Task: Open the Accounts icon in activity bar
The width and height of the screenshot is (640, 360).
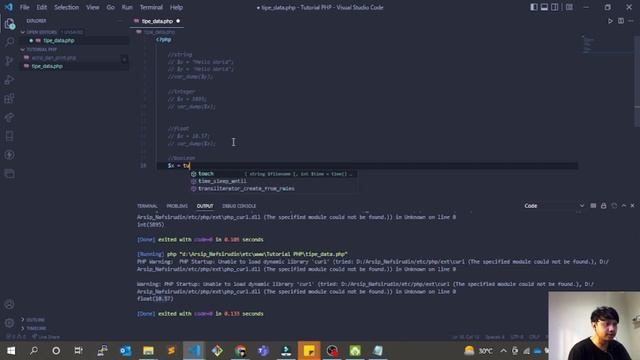Action: click(9, 304)
